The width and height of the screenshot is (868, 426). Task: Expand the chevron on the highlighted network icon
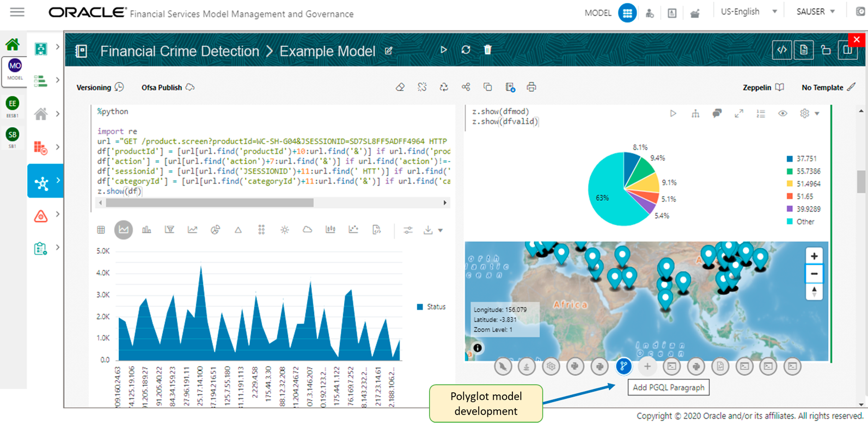(x=57, y=181)
